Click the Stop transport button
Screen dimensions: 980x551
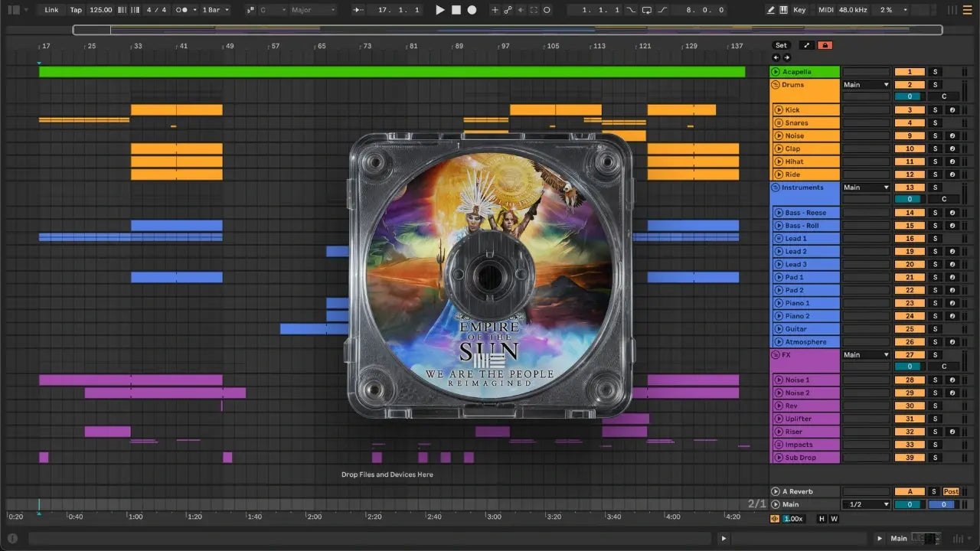tap(456, 10)
